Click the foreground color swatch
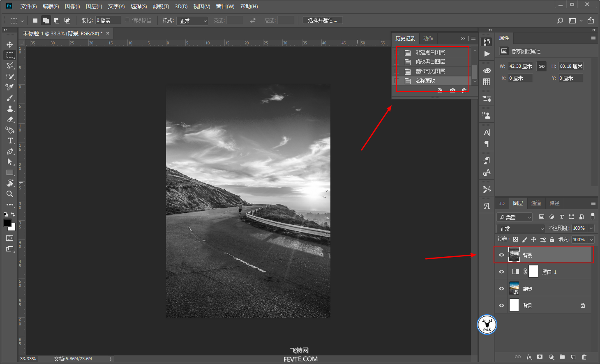 [7, 223]
